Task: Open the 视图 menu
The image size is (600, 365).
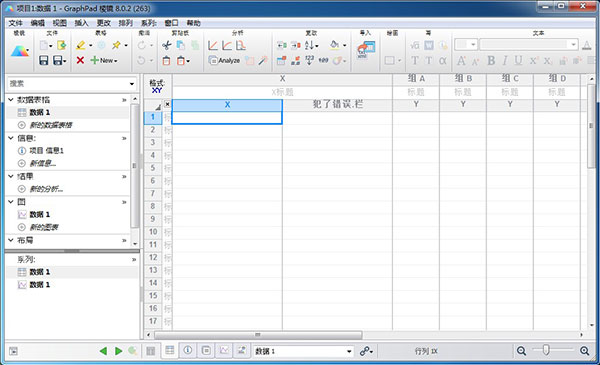Action: tap(59, 23)
